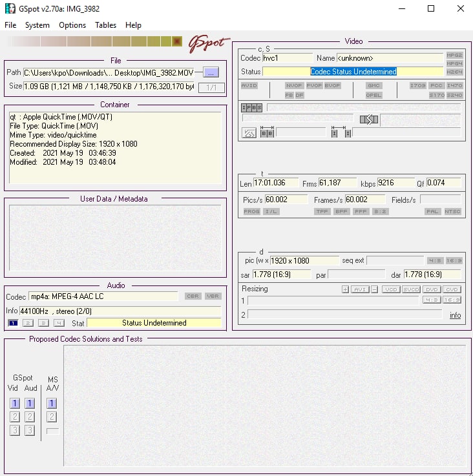Click the AVID indicator
Screen dimensions: 473x476
[x=249, y=85]
